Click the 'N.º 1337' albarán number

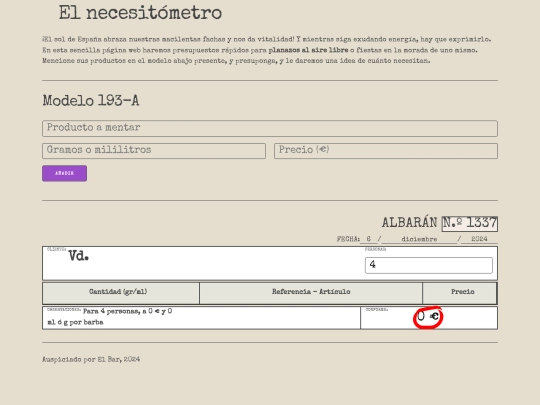[x=470, y=223]
